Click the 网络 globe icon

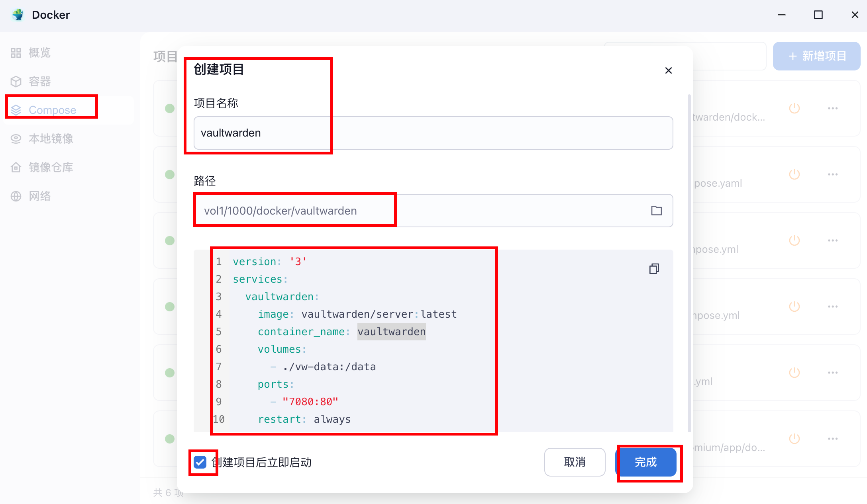click(x=16, y=196)
